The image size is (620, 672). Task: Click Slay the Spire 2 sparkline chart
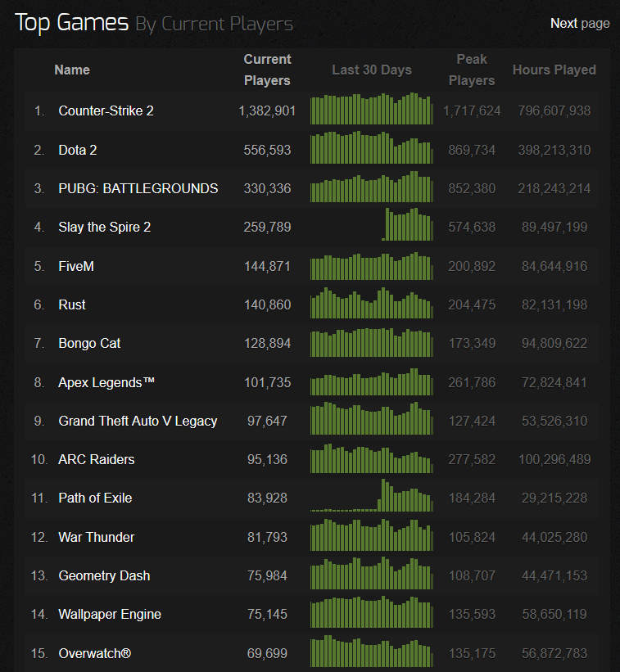click(x=372, y=224)
